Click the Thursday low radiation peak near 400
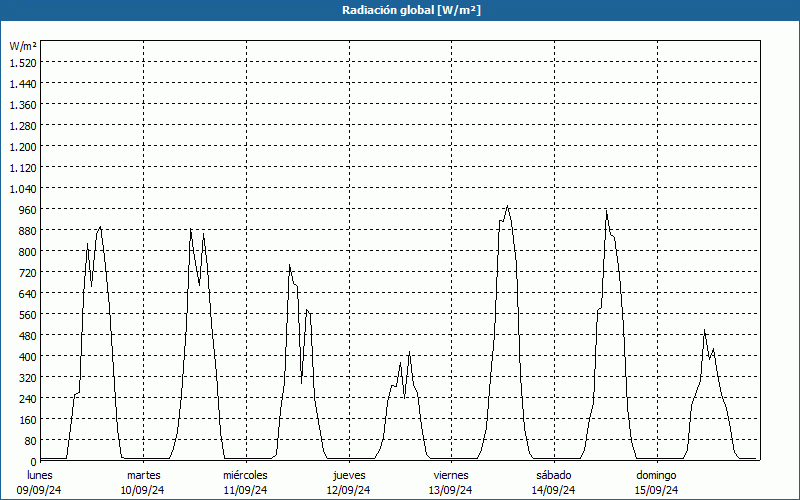 pos(409,352)
